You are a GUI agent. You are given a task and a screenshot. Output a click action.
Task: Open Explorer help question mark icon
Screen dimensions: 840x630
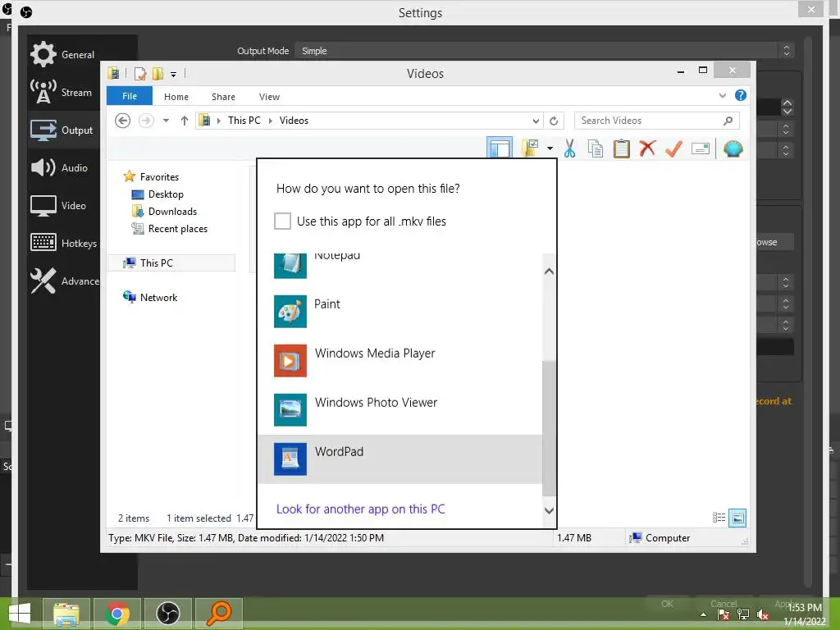[741, 95]
